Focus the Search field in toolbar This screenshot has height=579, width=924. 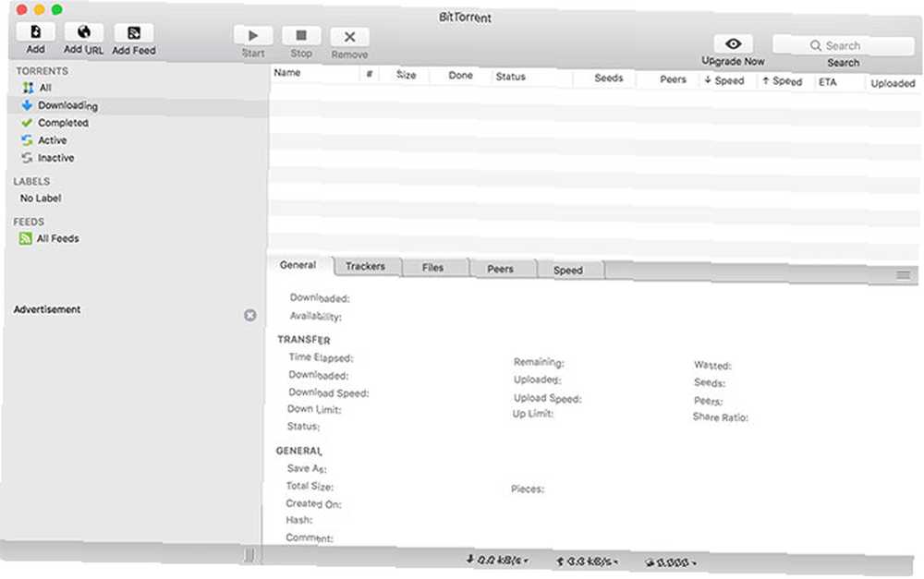click(x=844, y=45)
